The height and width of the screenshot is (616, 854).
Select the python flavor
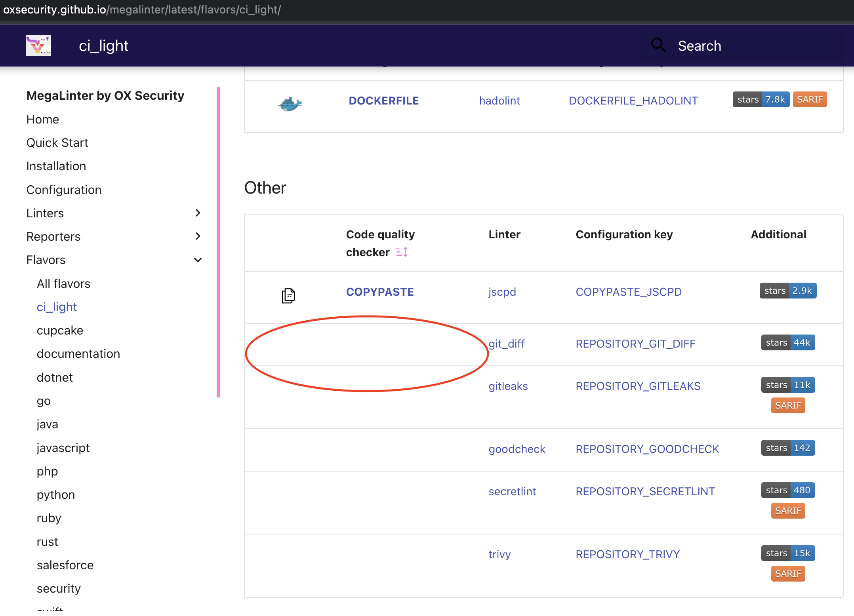pos(56,494)
